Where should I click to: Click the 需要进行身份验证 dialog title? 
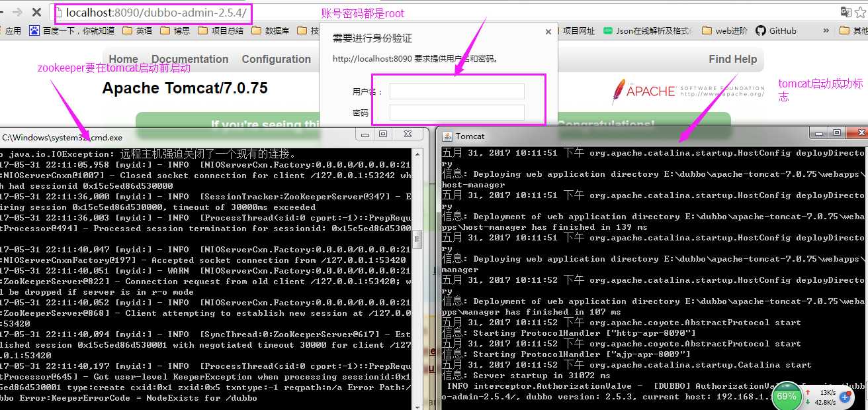[x=372, y=38]
